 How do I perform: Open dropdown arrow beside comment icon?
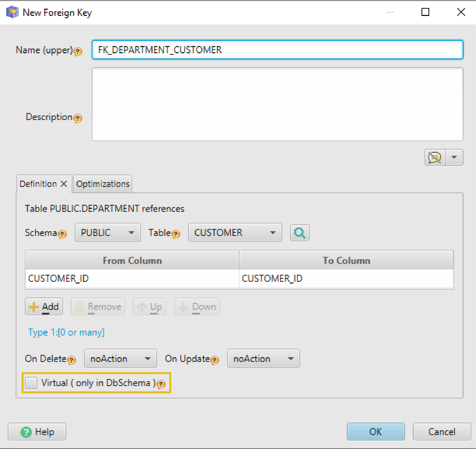click(454, 158)
